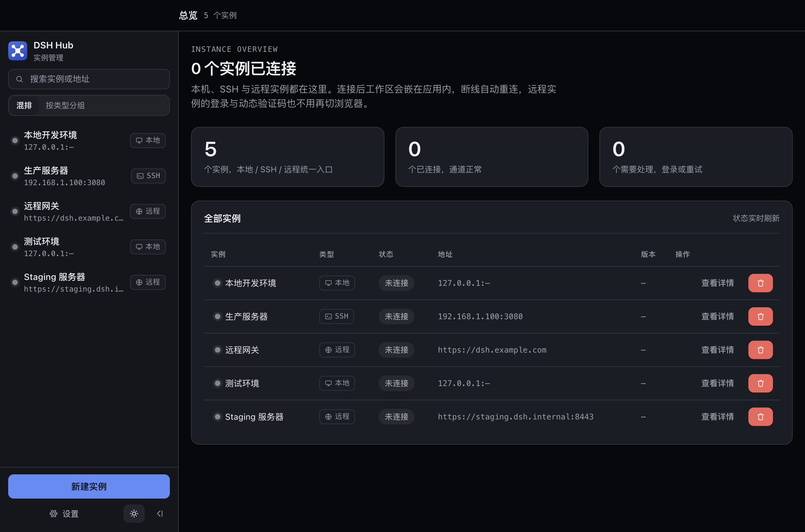
Task: Delete Staging 服务器 with the trash icon
Action: [761, 417]
